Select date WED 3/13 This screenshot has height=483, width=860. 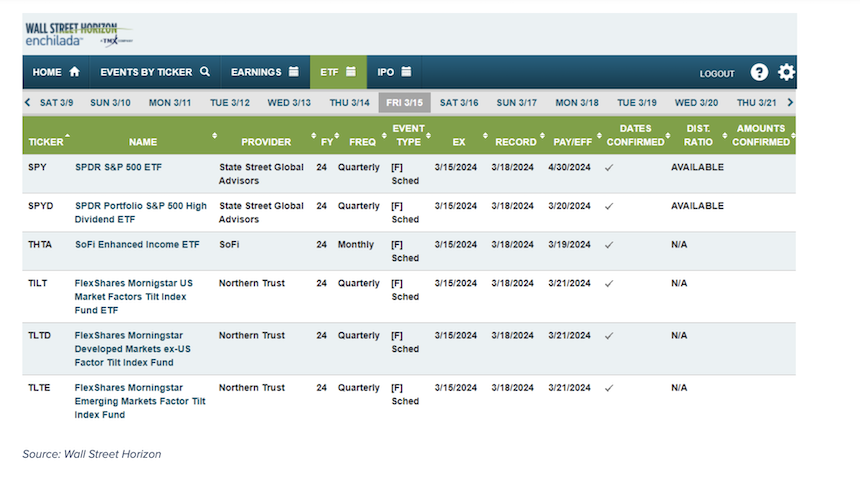289,103
